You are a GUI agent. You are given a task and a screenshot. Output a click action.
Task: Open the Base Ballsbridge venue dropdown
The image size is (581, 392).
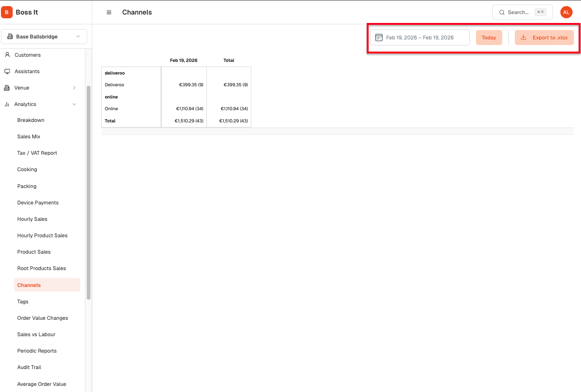(44, 37)
